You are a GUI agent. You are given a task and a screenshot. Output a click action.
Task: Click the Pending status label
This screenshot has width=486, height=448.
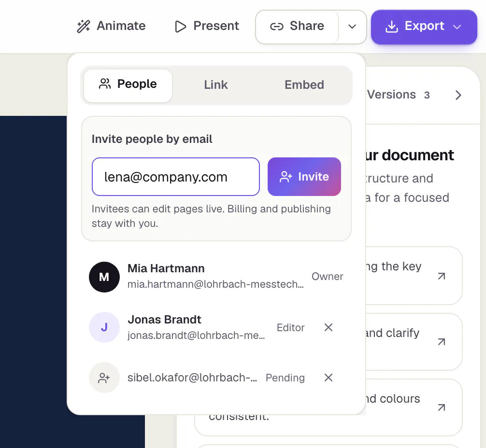click(285, 378)
